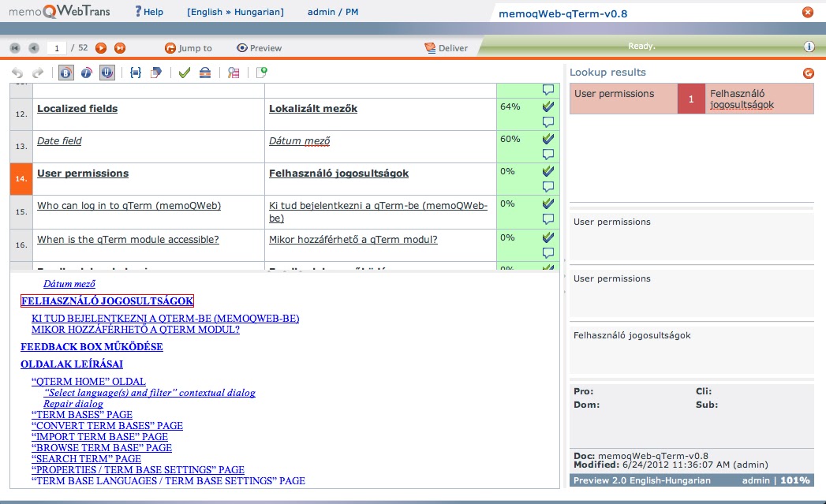Open the comment bubble on the User permissions row
826x504 pixels.
(548, 187)
